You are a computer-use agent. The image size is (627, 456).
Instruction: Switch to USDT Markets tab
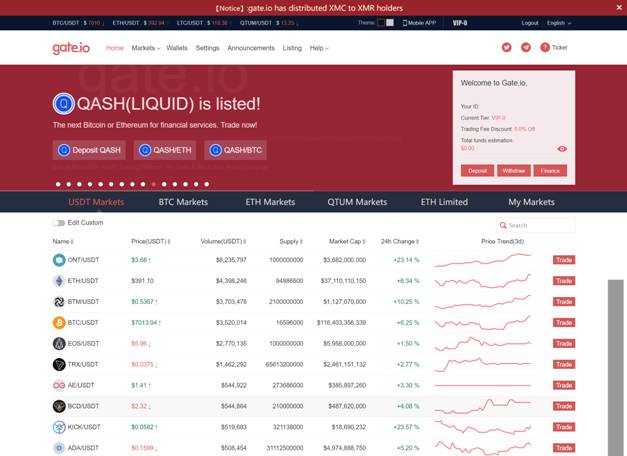tap(96, 202)
